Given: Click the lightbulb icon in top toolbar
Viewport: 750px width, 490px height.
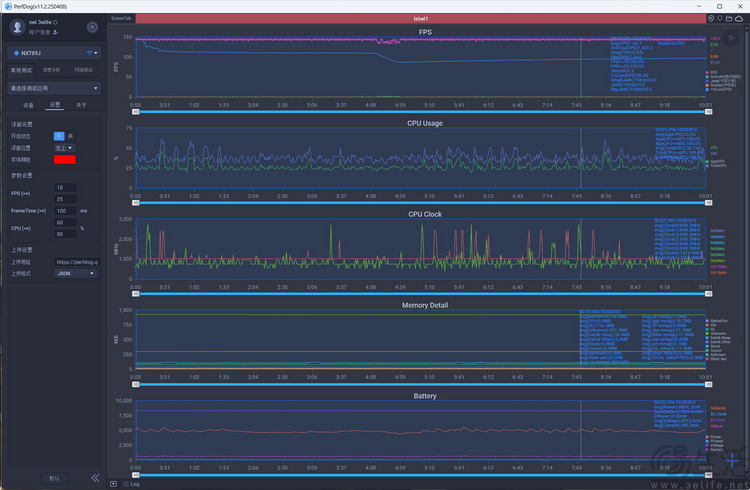Looking at the screenshot, I should [720, 19].
